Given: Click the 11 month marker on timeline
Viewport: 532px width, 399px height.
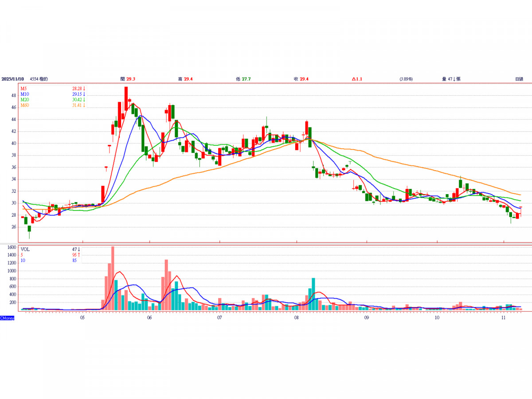Looking at the screenshot, I should [x=504, y=318].
